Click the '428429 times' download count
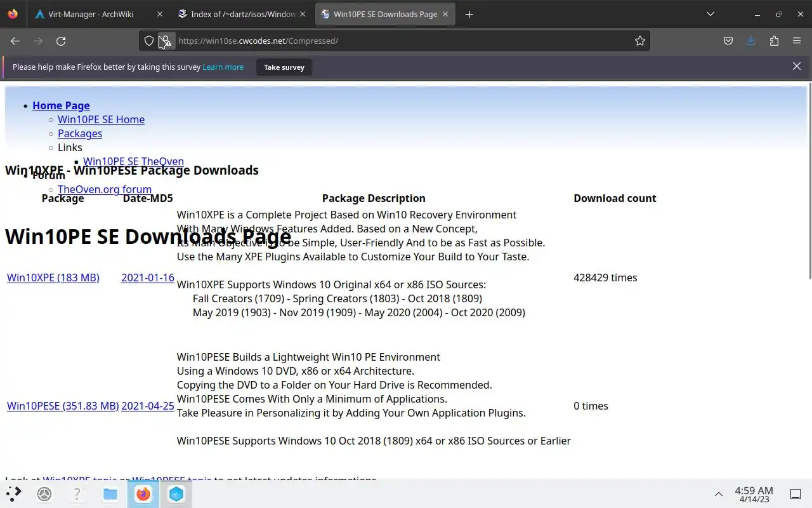The height and width of the screenshot is (508, 812). [605, 277]
